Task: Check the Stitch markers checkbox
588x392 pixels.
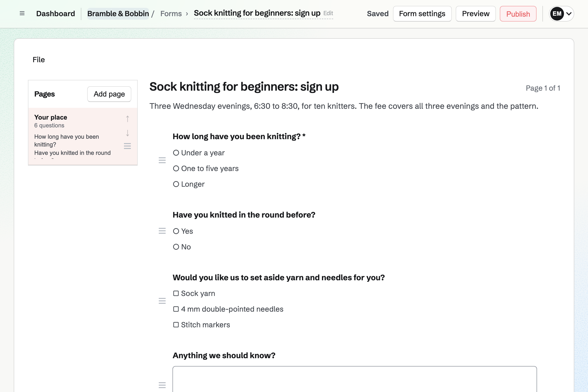Action: point(176,325)
